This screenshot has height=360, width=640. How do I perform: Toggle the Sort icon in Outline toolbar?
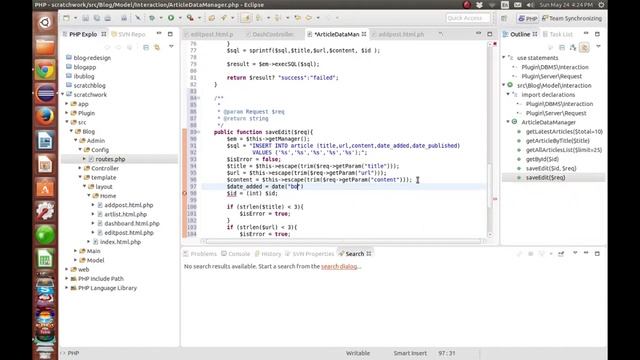(573, 47)
